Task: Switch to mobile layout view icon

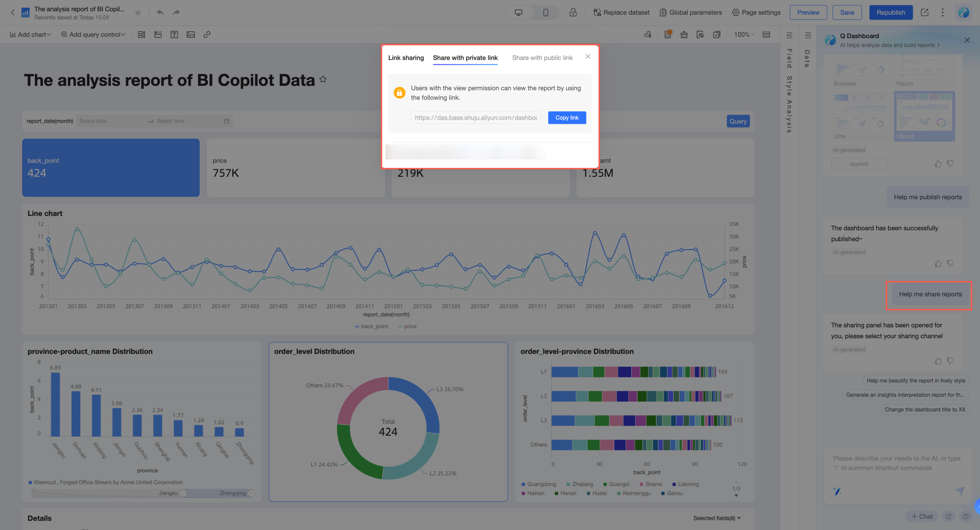Action: tap(545, 13)
